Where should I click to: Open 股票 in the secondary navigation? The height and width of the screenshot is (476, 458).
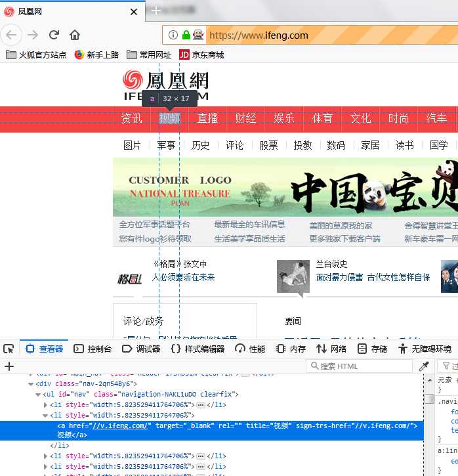268,145
